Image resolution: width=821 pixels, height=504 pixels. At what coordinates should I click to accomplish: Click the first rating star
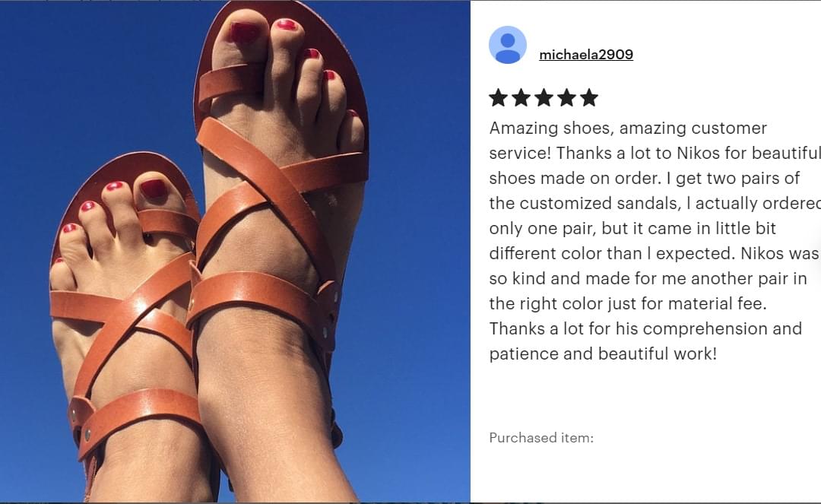pyautogui.click(x=498, y=97)
